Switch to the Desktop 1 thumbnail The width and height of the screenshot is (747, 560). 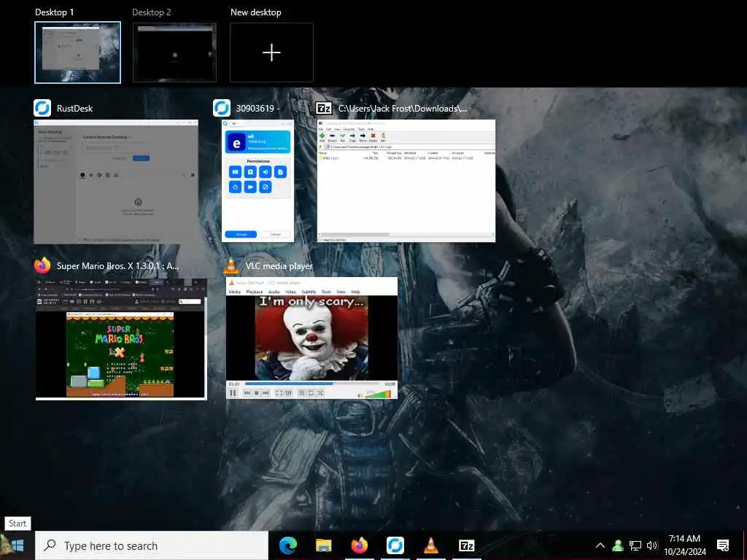pyautogui.click(x=77, y=52)
